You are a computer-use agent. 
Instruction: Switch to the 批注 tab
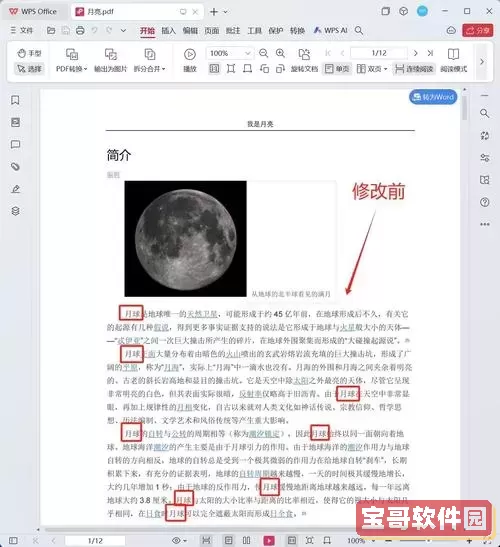tap(233, 31)
